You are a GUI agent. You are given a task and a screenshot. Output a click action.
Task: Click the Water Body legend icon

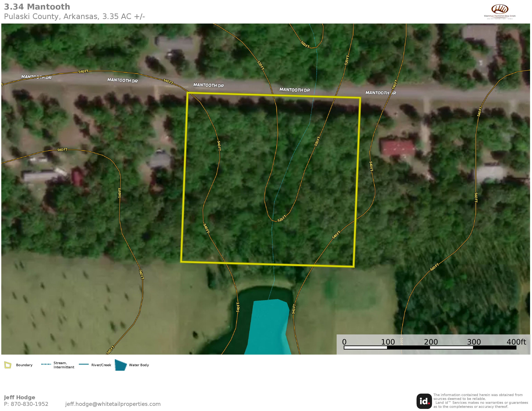[x=121, y=365]
